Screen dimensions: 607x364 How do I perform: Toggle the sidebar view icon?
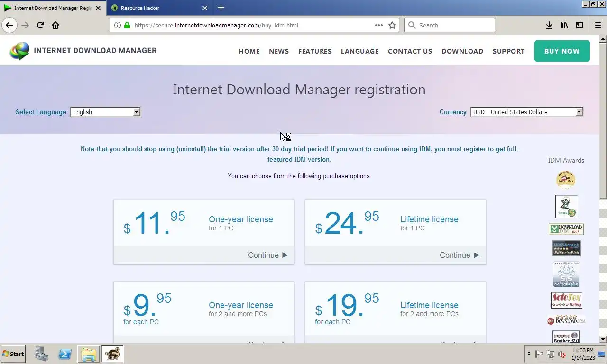click(579, 25)
